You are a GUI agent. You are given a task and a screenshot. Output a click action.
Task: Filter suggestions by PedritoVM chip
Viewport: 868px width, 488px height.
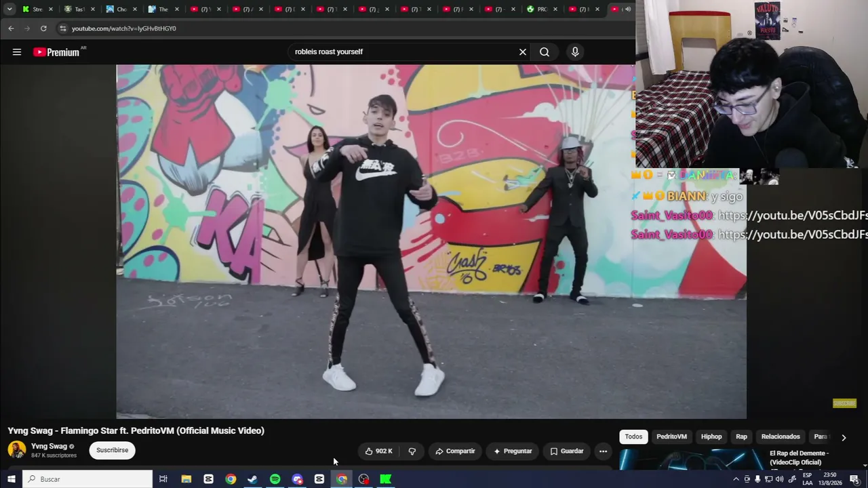pos(671,436)
